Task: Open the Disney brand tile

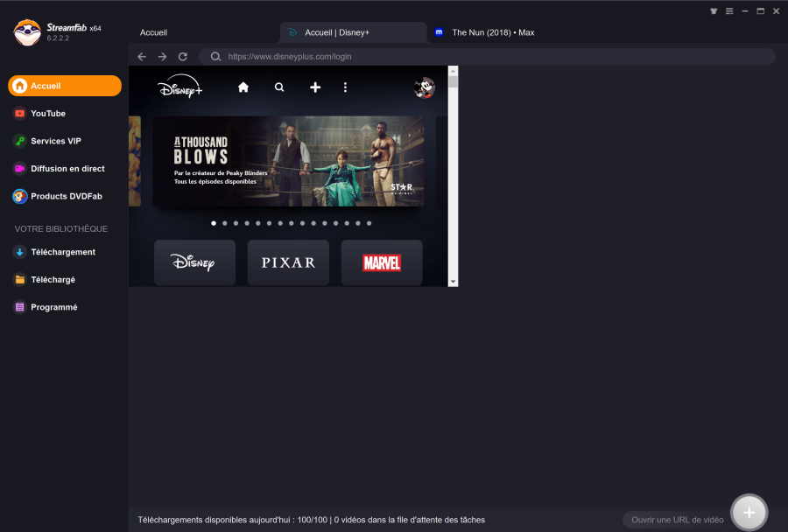Action: pos(194,262)
